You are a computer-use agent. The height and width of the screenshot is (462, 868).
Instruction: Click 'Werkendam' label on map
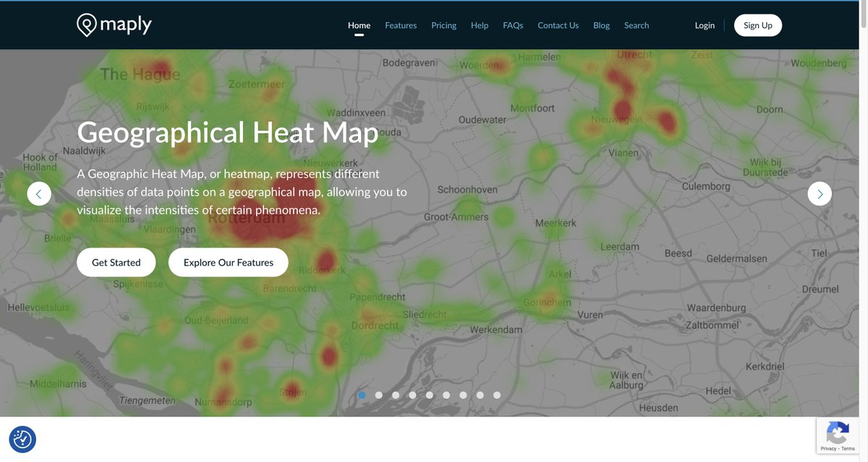tap(496, 330)
